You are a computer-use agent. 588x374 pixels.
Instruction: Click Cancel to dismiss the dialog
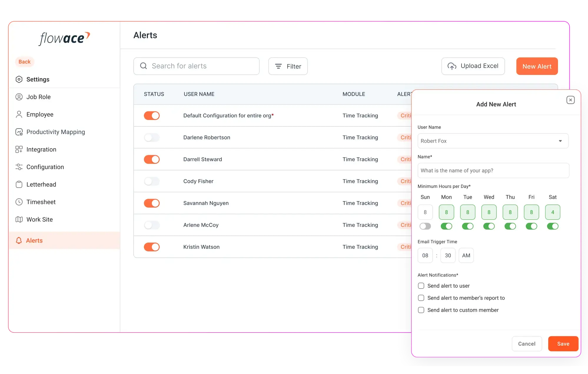click(526, 344)
